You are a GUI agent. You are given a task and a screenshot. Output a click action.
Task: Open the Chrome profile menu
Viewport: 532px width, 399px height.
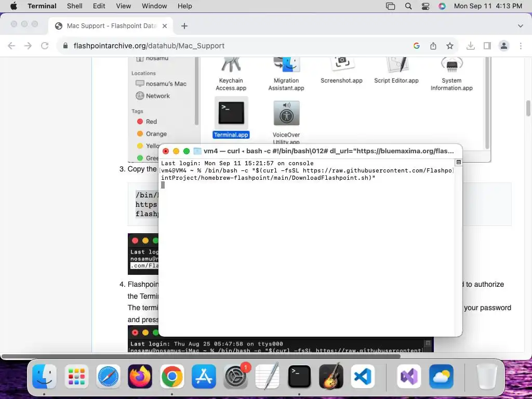click(x=504, y=46)
